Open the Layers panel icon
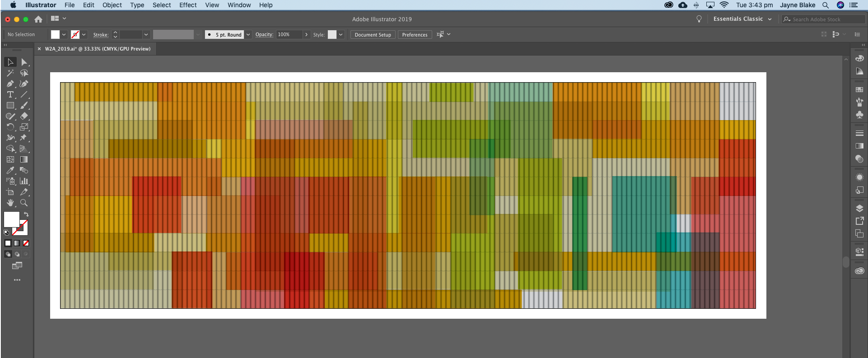The height and width of the screenshot is (358, 868). click(859, 209)
